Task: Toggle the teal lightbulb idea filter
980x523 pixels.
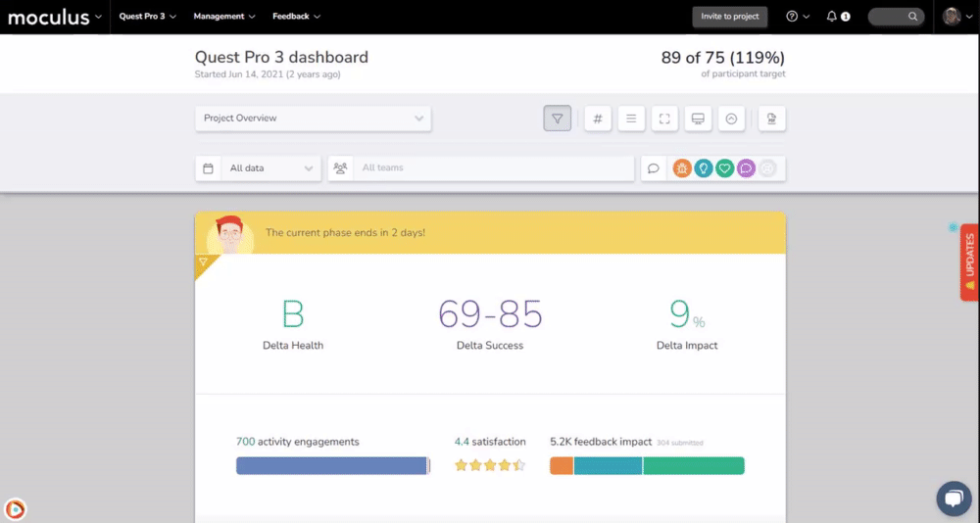Action: tap(703, 168)
